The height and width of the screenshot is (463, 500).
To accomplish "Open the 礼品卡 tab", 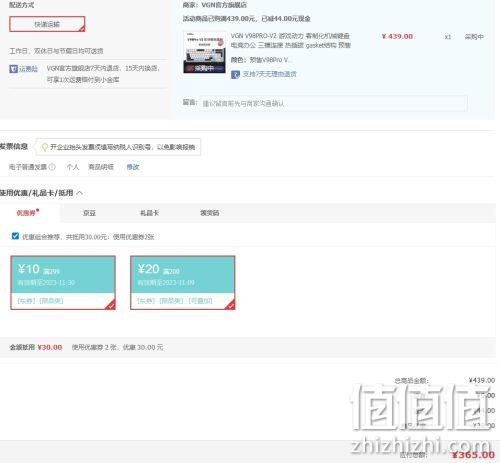I will pyautogui.click(x=149, y=213).
